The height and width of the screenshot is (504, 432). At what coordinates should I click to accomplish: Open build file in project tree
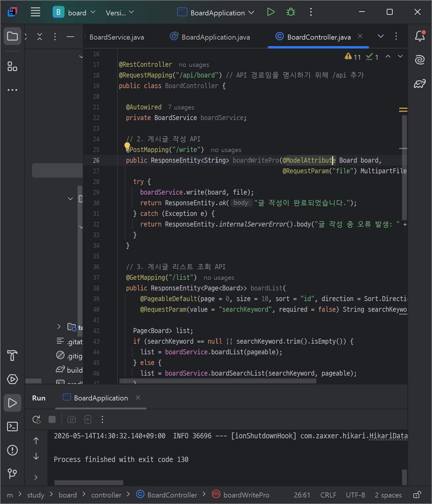pos(69,370)
